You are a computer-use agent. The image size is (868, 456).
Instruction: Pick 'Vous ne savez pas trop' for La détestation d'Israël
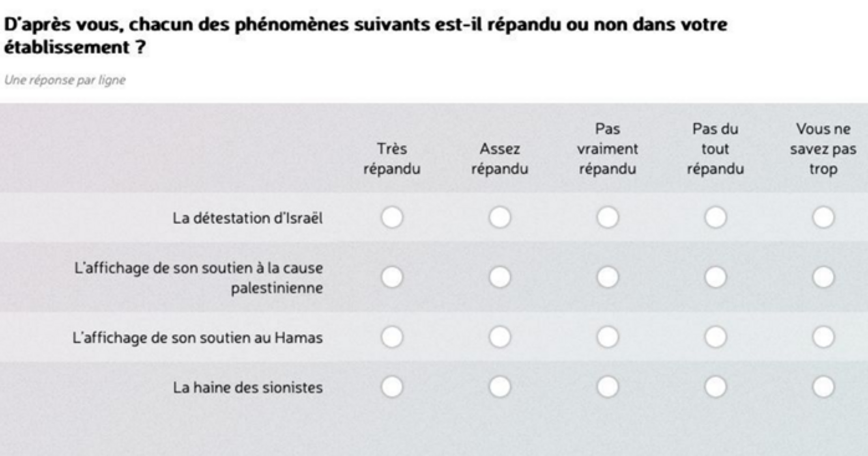823,218
